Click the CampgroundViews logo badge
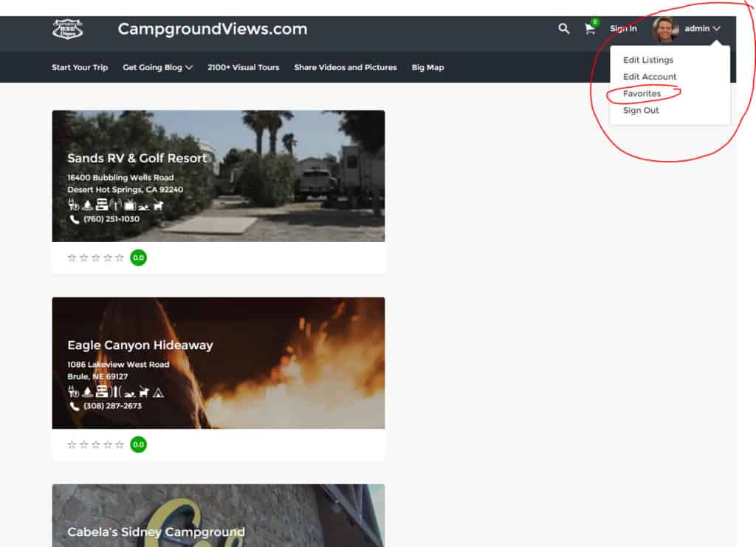 pos(68,29)
